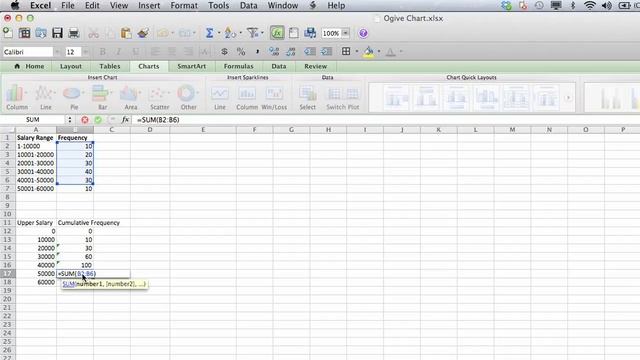Open the Calibri font name dropdown
Screen dimensions: 640x360
pyautogui.click(x=57, y=52)
